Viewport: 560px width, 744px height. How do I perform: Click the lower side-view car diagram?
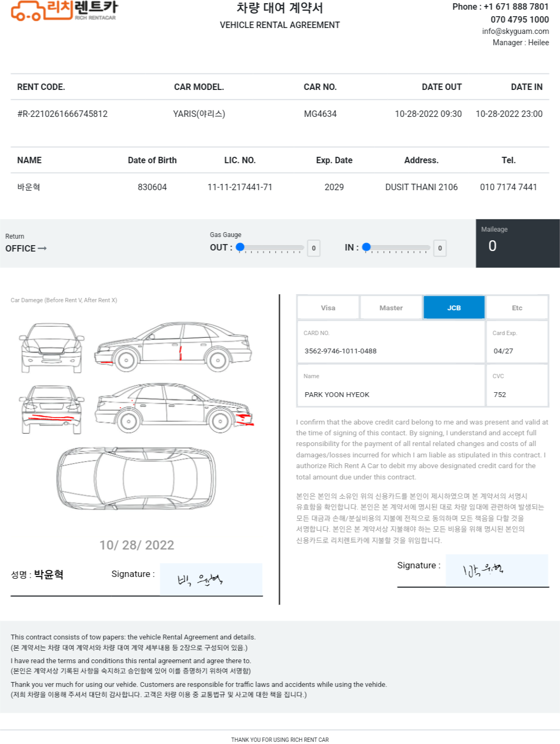click(x=174, y=408)
